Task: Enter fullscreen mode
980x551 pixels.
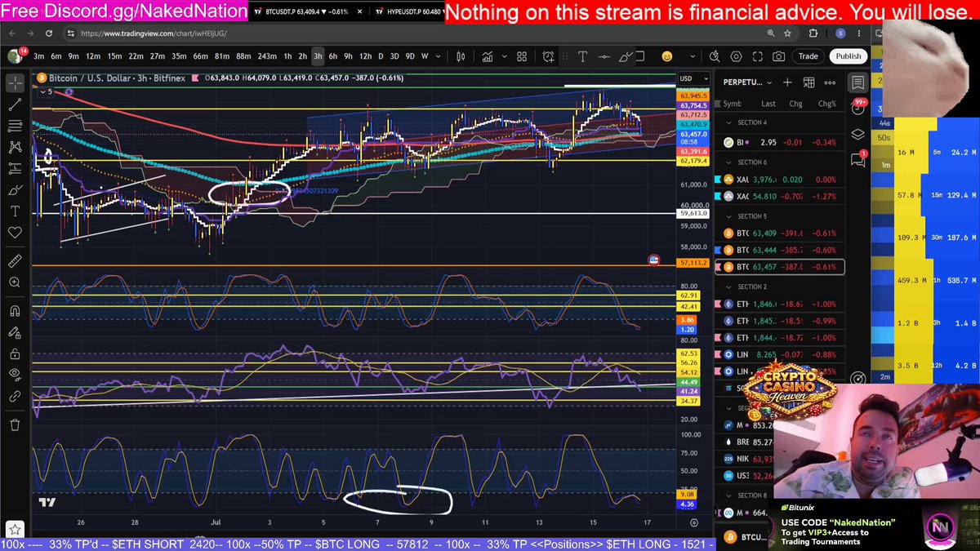Action: (x=757, y=56)
